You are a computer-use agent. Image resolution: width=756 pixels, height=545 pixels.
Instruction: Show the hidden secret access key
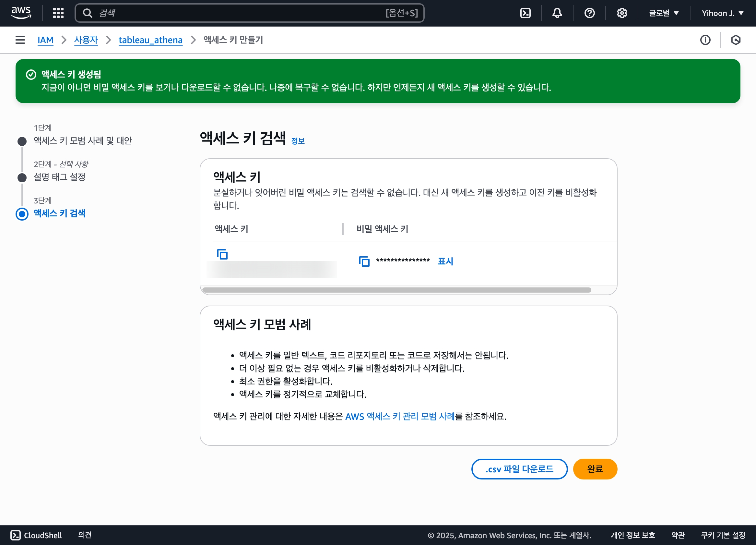click(x=445, y=261)
